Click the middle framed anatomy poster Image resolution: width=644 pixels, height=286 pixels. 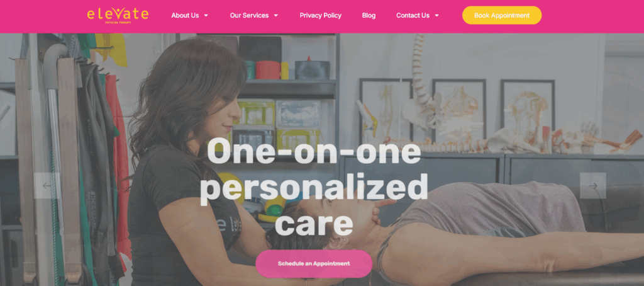tap(458, 110)
